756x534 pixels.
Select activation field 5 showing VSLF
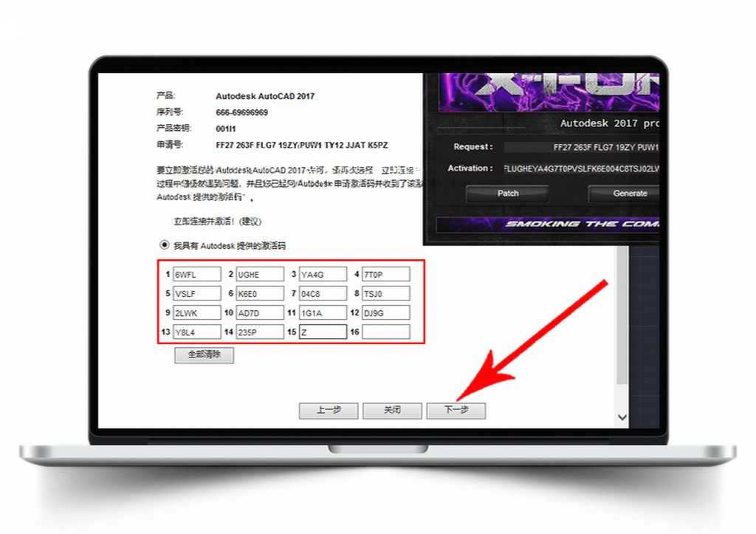[196, 293]
